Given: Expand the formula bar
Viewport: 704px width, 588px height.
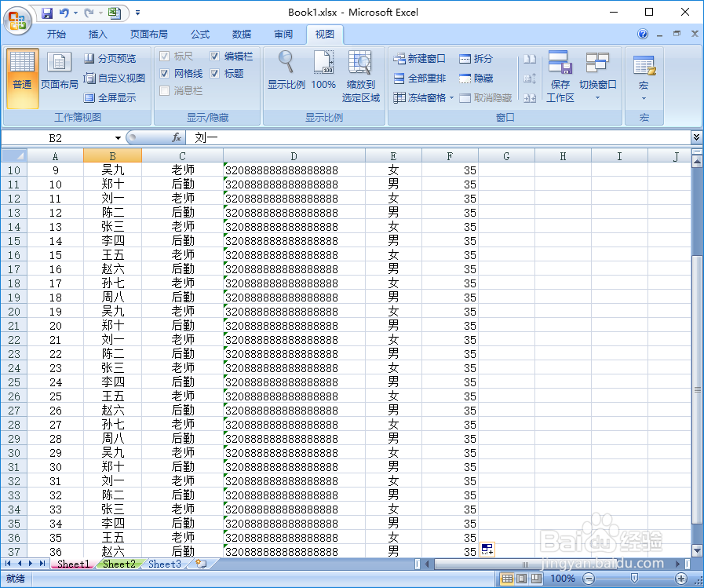Looking at the screenshot, I should (x=696, y=137).
